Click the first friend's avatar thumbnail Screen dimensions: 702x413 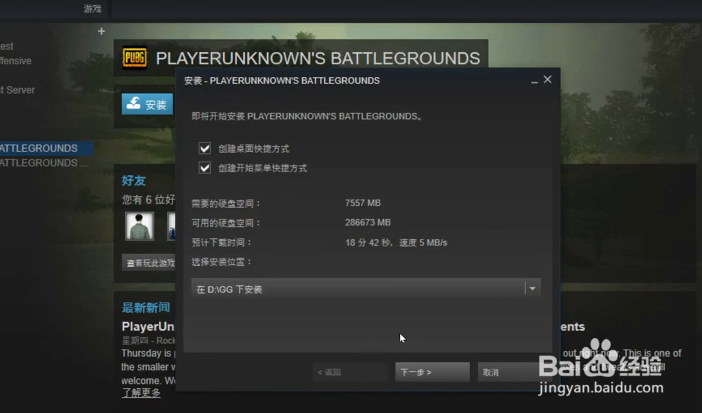[x=139, y=226]
